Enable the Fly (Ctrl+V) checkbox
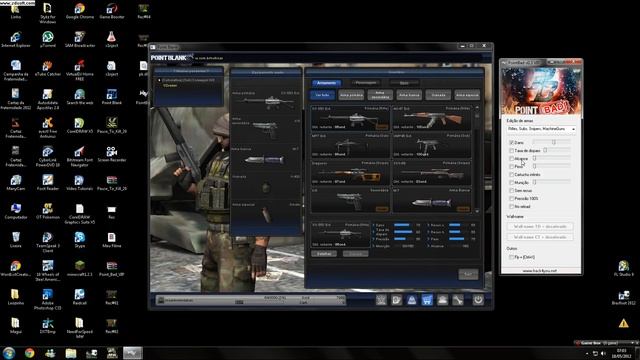Screen dimensions: 640x360 [x=511, y=257]
